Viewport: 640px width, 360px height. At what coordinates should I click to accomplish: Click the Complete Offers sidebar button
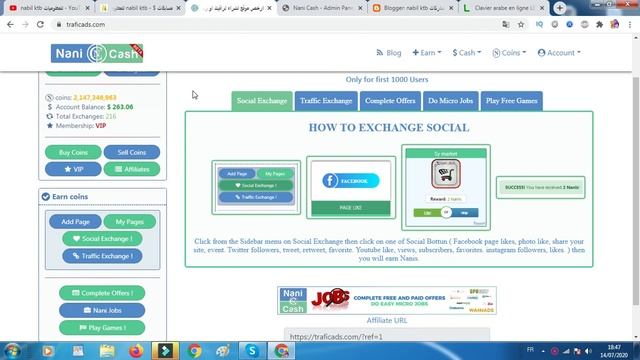[x=102, y=293]
